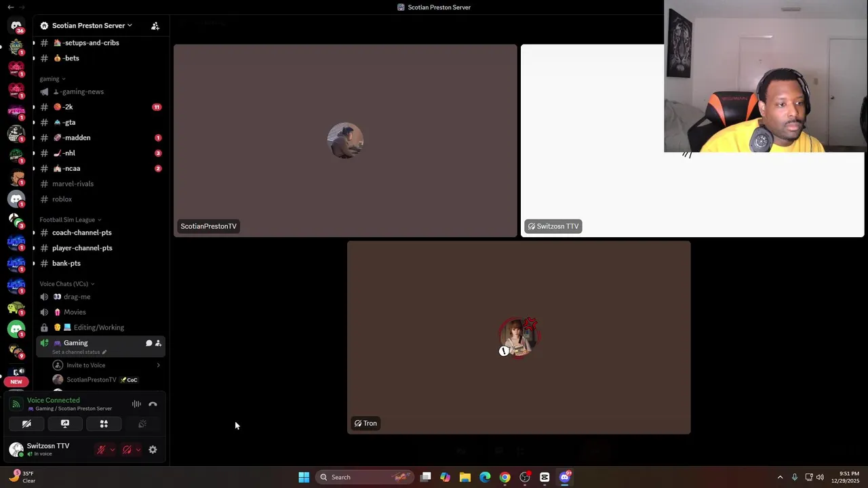
Task: Open File Explorer from taskbar
Action: click(x=465, y=477)
